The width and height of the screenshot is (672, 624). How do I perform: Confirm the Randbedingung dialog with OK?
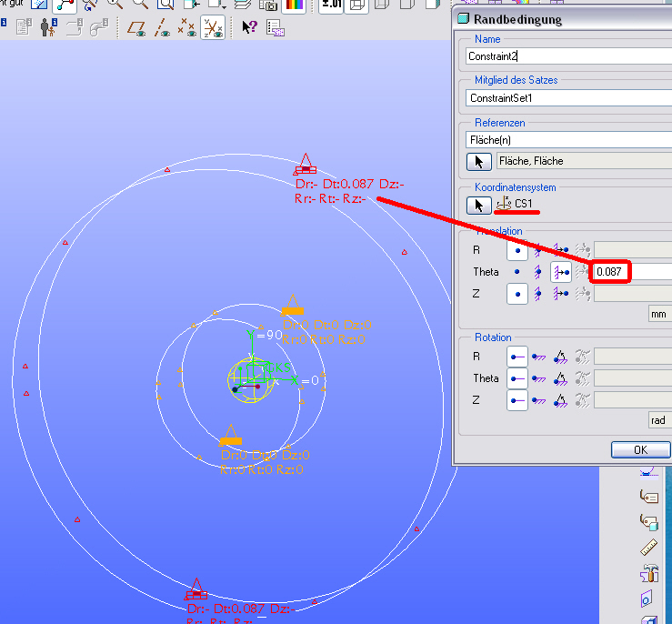(x=641, y=449)
